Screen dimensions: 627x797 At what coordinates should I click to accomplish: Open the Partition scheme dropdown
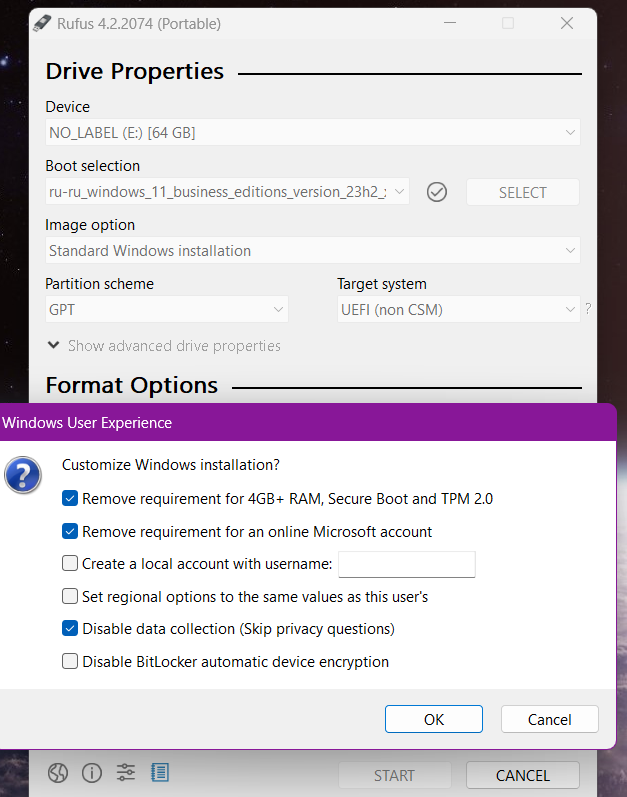point(167,310)
